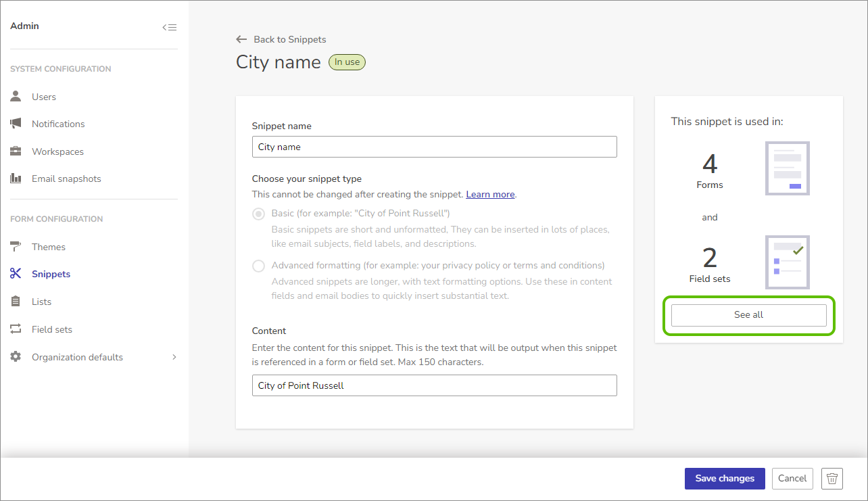The height and width of the screenshot is (501, 868).
Task: Click the Workspaces briefcase icon
Action: tap(16, 151)
